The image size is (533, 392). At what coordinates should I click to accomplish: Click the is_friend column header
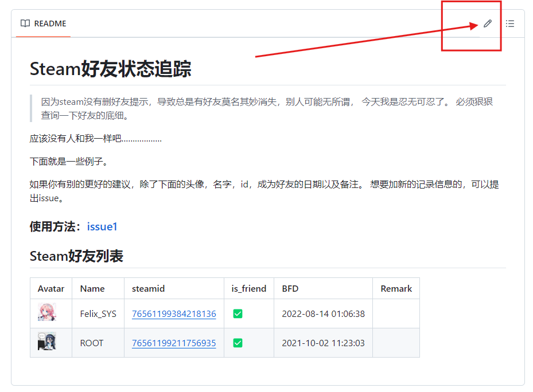(x=249, y=289)
